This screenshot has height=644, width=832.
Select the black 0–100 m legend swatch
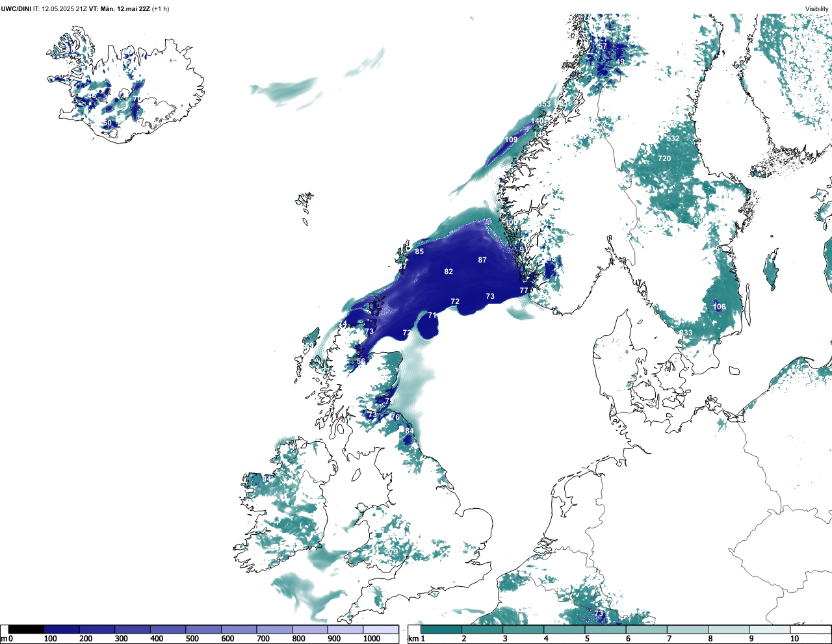[x=26, y=629]
